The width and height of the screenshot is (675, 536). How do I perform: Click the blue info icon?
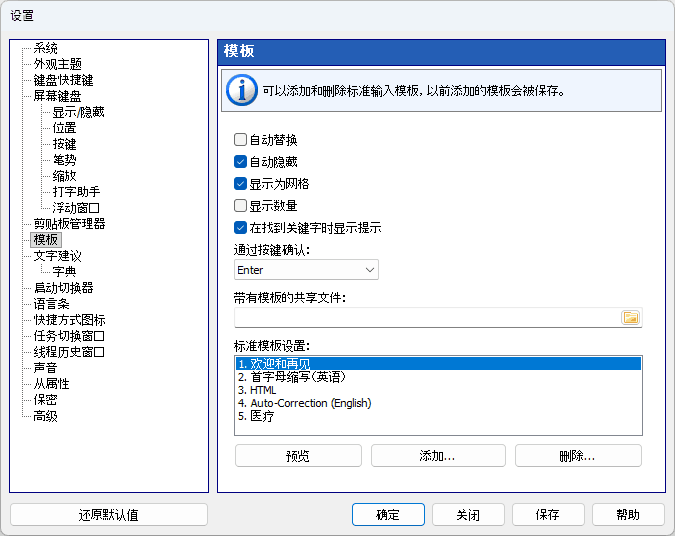[242, 90]
